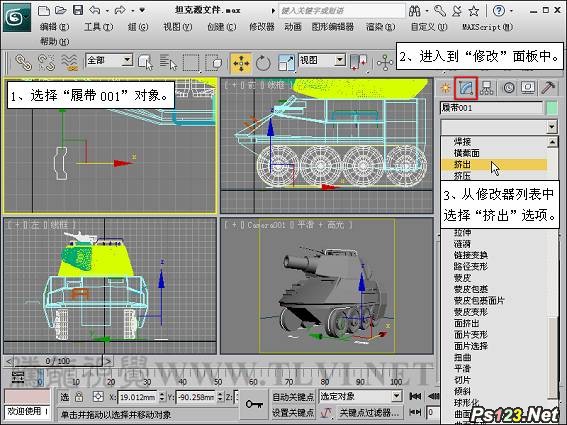Open the 选定对象 key filter dropdown
The width and height of the screenshot is (567, 425).
397,396
